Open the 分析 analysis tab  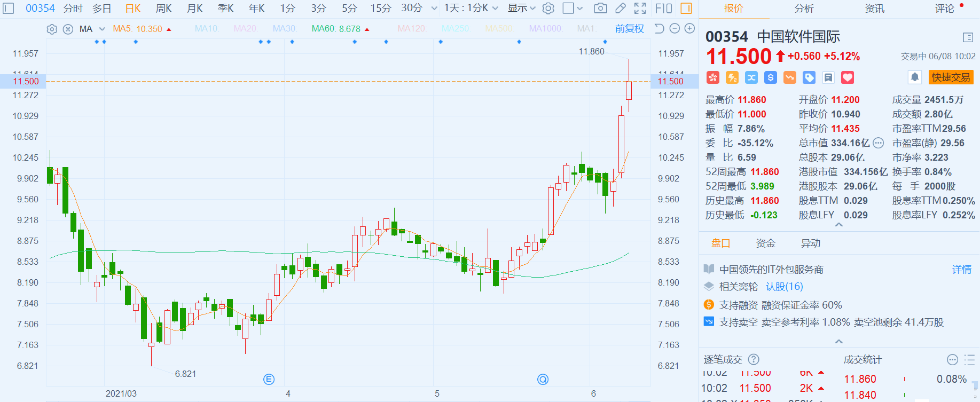pyautogui.click(x=804, y=9)
